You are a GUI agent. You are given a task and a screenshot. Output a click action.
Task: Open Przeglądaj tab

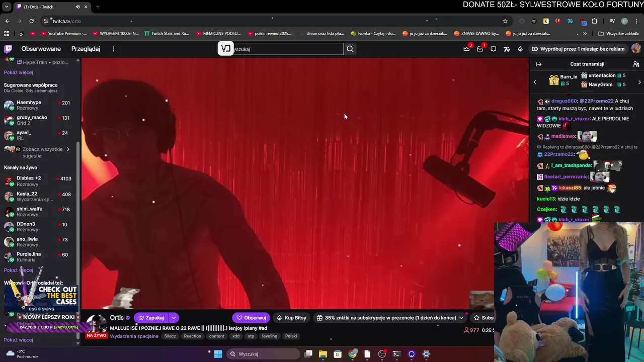point(86,49)
